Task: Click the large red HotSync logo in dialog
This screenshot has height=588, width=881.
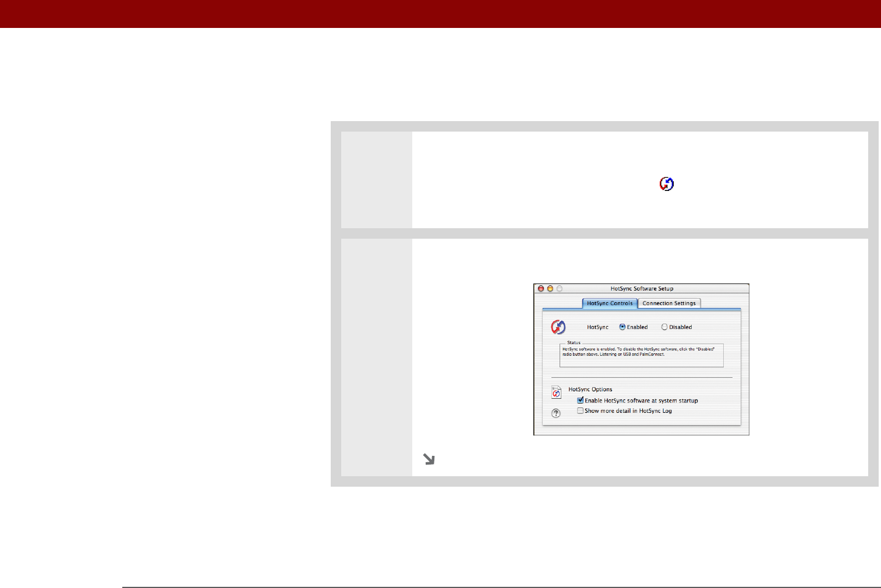Action: [x=558, y=327]
